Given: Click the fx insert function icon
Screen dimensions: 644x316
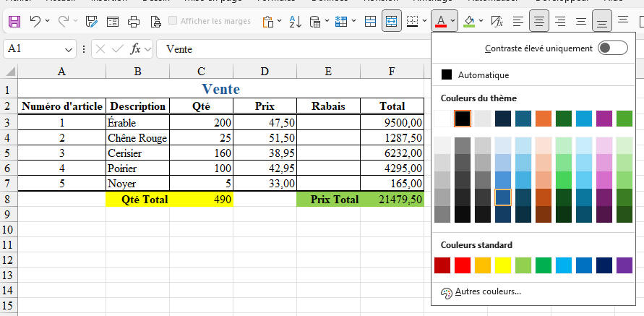Looking at the screenshot, I should 135,49.
